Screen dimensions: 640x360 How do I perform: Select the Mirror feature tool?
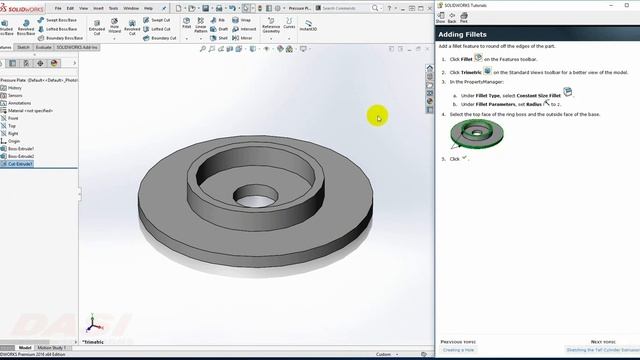click(242, 38)
